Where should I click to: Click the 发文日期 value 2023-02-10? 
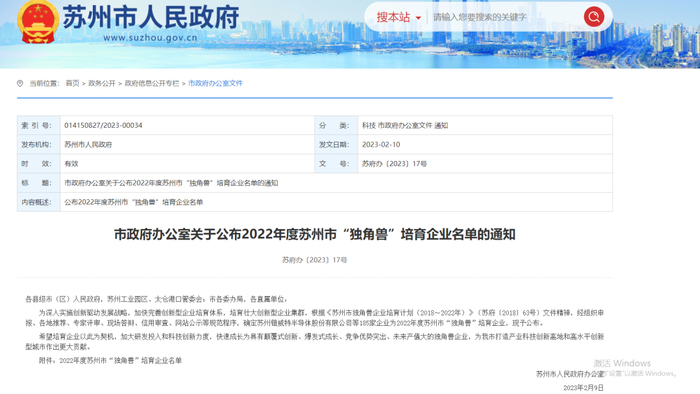click(x=381, y=145)
